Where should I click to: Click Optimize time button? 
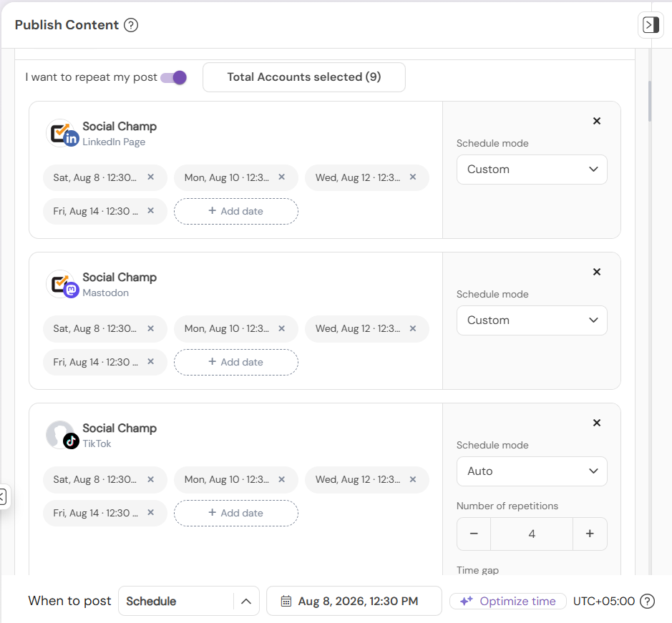[508, 601]
